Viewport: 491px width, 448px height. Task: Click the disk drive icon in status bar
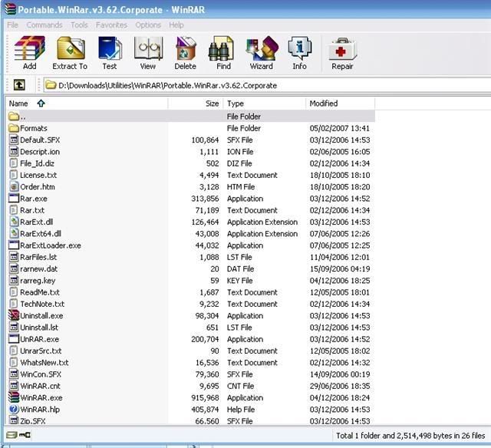pyautogui.click(x=12, y=435)
